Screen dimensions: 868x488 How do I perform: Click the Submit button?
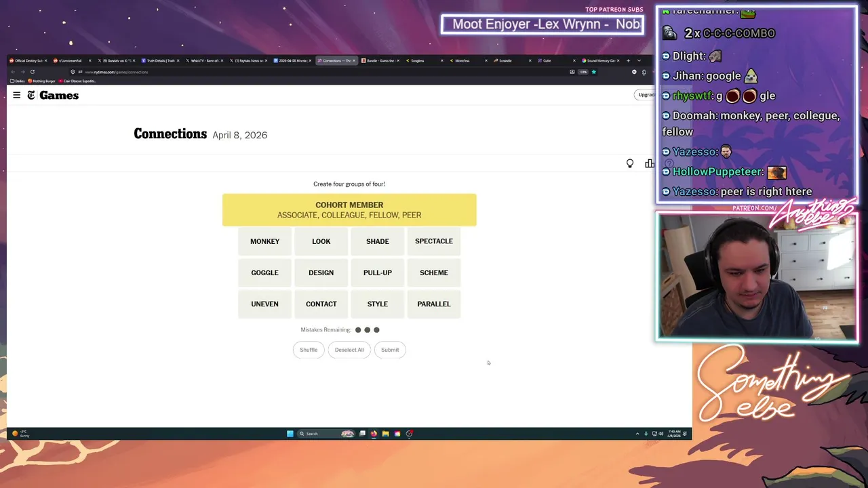(x=390, y=350)
